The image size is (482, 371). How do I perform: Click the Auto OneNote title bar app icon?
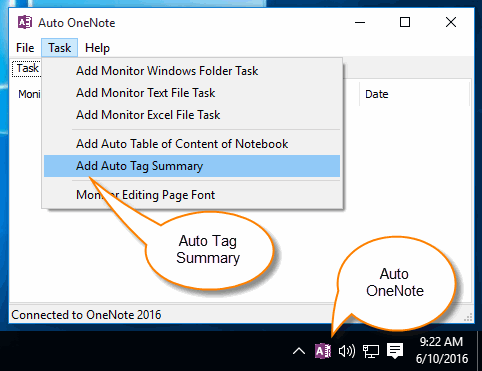click(25, 23)
